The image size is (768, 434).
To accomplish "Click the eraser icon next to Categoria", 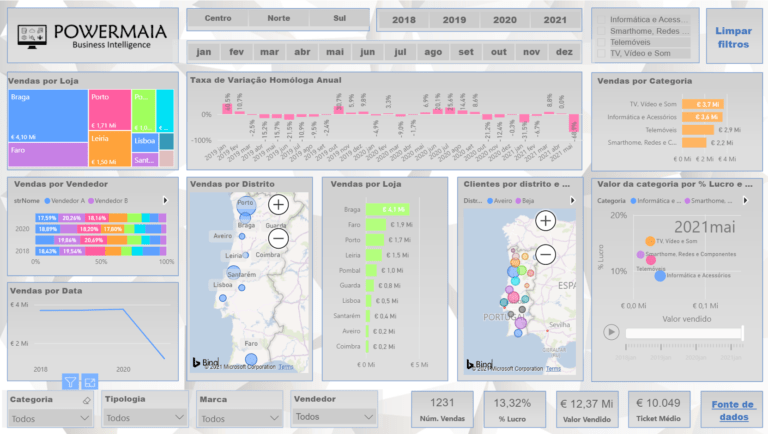I will (x=87, y=399).
